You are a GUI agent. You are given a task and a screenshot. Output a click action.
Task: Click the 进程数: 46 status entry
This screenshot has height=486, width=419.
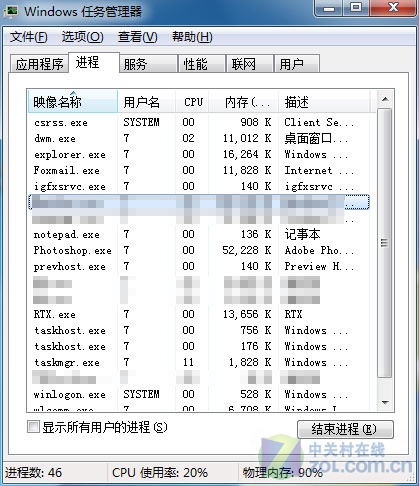pyautogui.click(x=33, y=473)
